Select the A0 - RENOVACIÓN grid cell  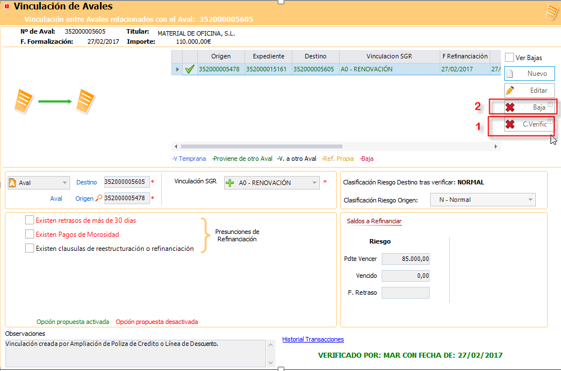pyautogui.click(x=389, y=69)
